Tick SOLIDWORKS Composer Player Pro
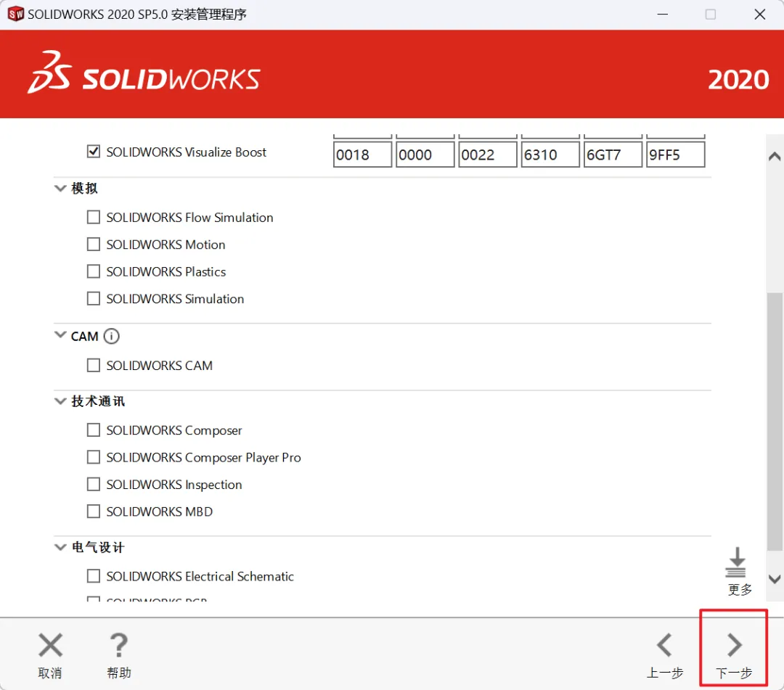The height and width of the screenshot is (690, 784). [x=94, y=456]
